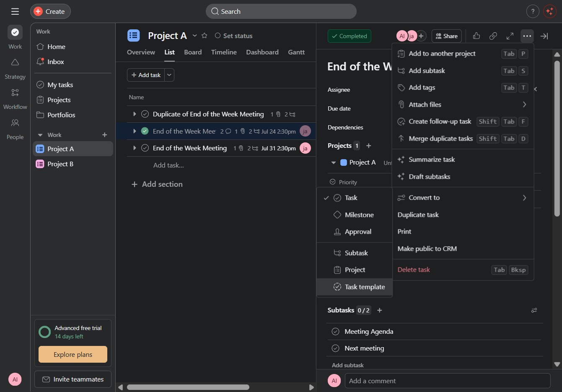Convert task to Task template
The width and height of the screenshot is (562, 392).
(354, 287)
